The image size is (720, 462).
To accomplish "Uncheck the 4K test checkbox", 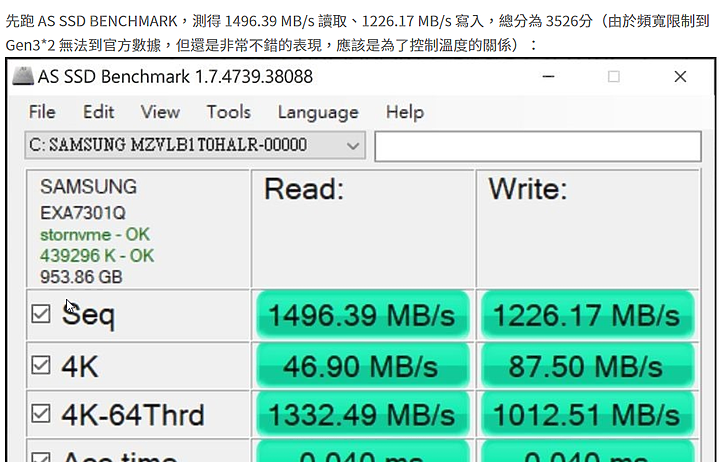I will click(x=41, y=365).
